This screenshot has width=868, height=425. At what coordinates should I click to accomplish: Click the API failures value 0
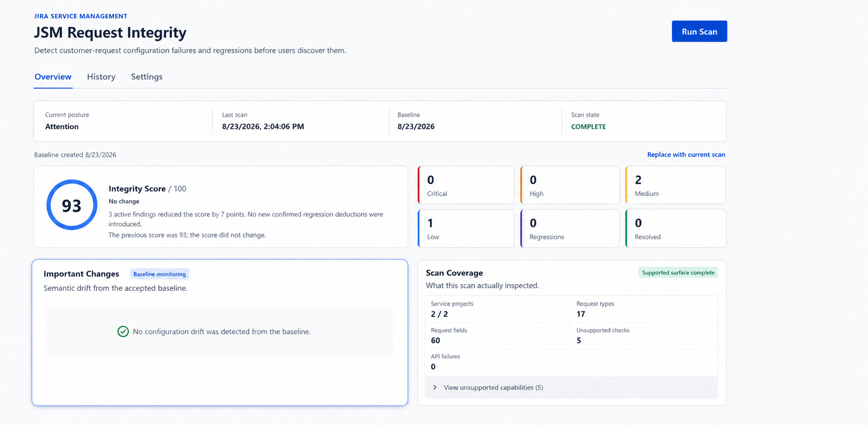coord(433,367)
